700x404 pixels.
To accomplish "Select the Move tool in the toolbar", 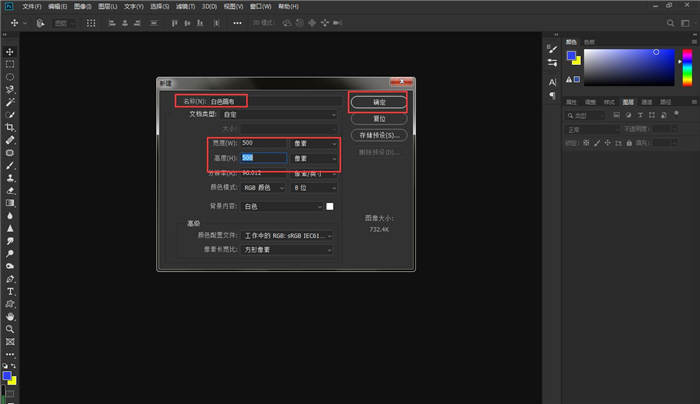I will click(10, 51).
